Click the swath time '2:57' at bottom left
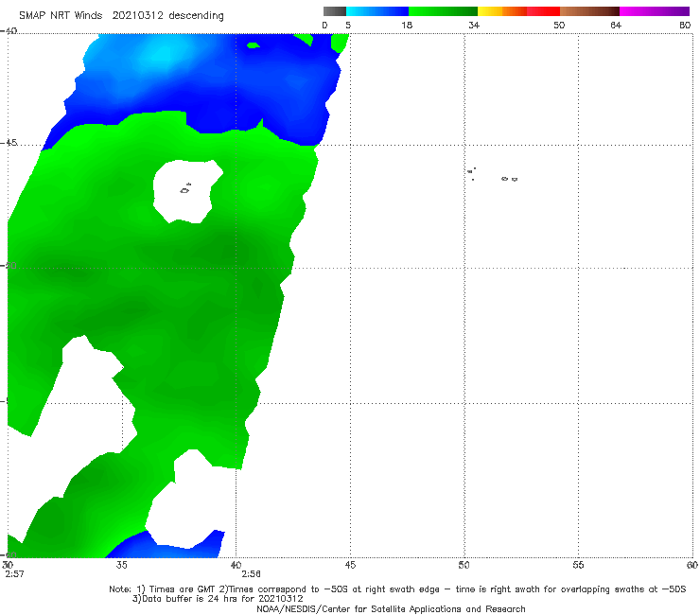Screen dimensions: 700x615 point(14,574)
